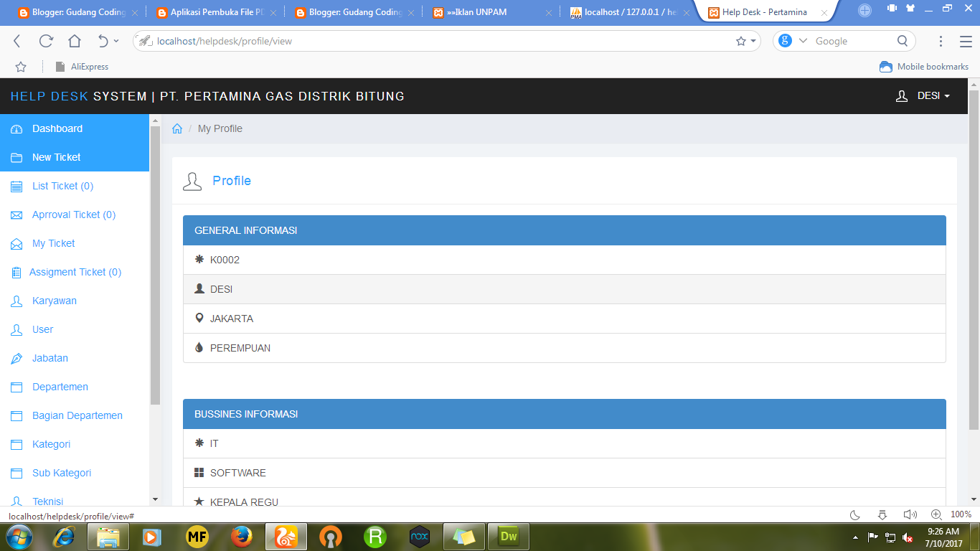Bookmark page with the star icon
This screenshot has width=980, height=551.
[x=741, y=41]
